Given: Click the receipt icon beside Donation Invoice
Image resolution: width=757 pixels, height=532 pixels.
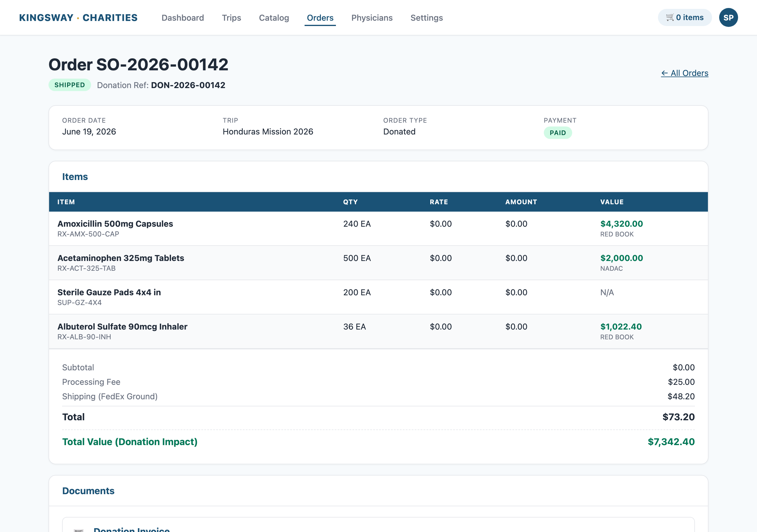Looking at the screenshot, I should (x=78, y=530).
